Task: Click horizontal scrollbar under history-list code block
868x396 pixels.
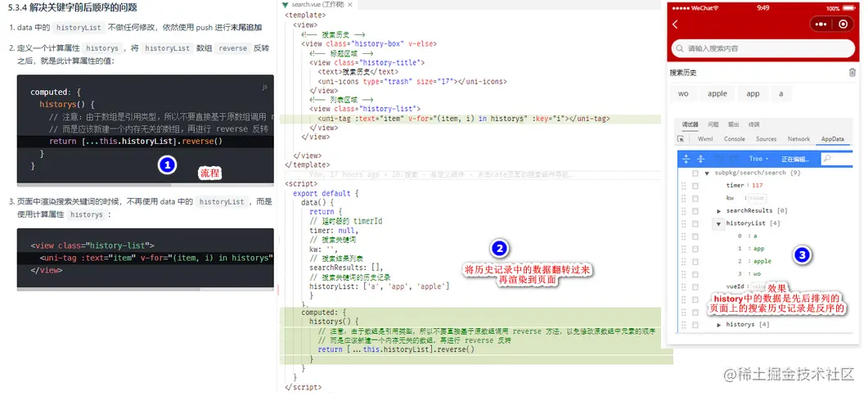Action: click(x=109, y=287)
